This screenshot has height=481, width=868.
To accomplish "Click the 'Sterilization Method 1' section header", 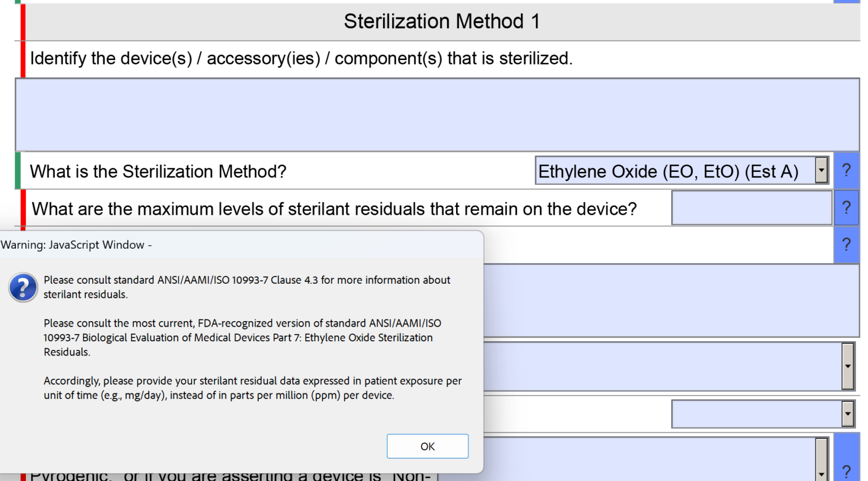I will click(x=441, y=21).
